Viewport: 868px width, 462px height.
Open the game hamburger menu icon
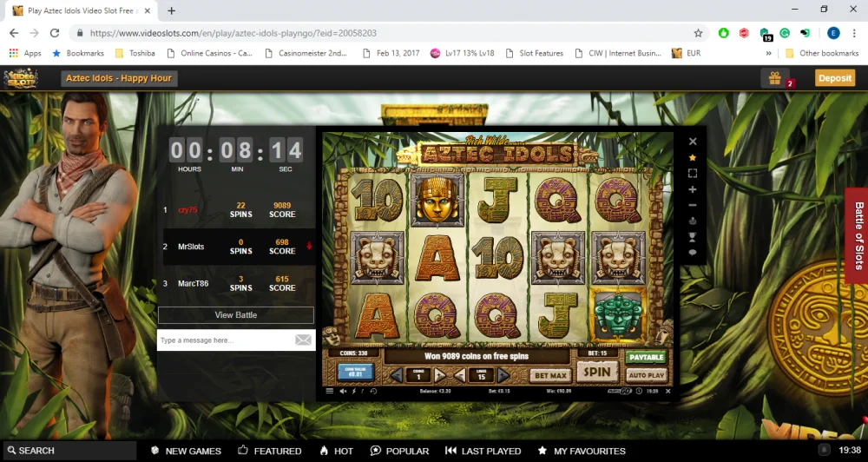click(x=329, y=391)
